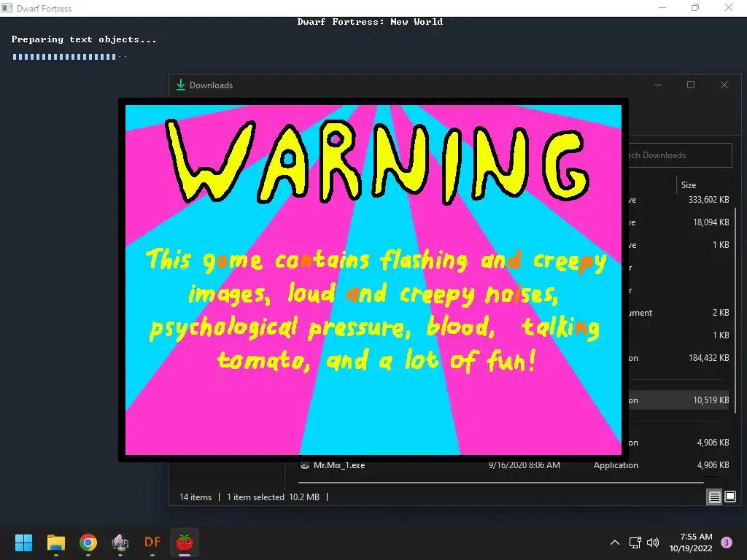Click the 1 item selected 10.2 MB status
The image size is (747, 560).
tap(273, 497)
